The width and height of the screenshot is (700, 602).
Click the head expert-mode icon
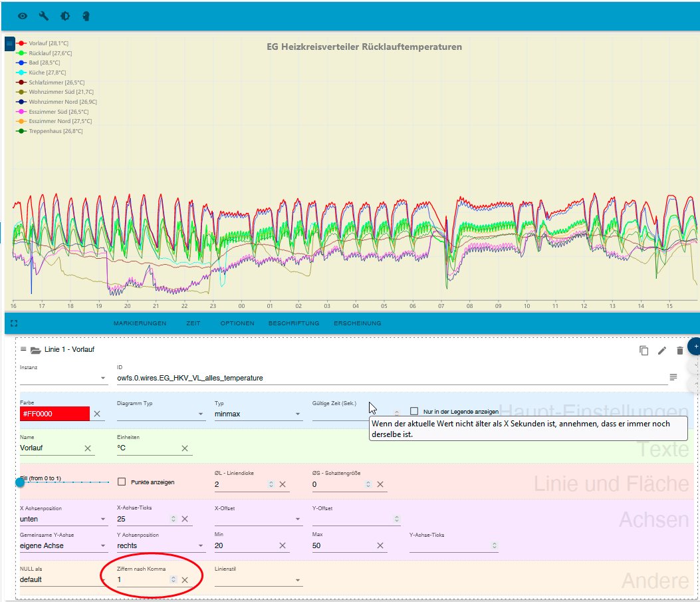[x=86, y=16]
